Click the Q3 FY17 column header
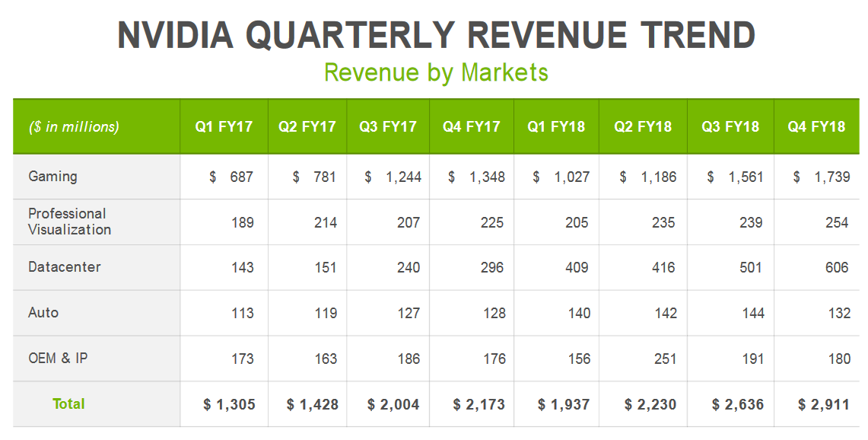The width and height of the screenshot is (868, 440). click(x=388, y=127)
